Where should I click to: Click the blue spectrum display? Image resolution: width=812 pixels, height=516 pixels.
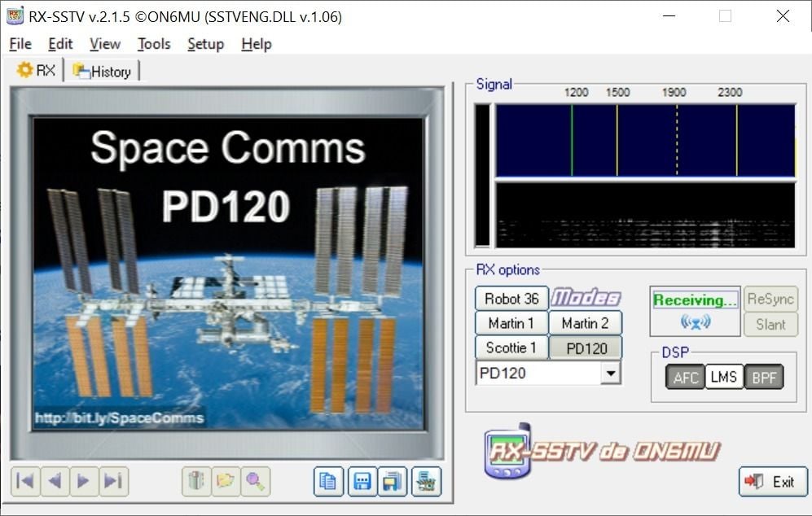click(x=645, y=140)
